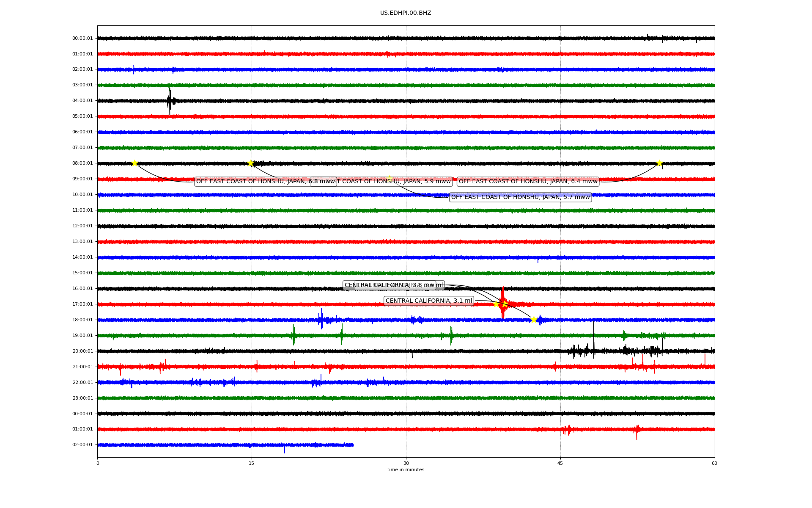Select the 12:00:01 row time label
812x508 pixels.
point(82,226)
